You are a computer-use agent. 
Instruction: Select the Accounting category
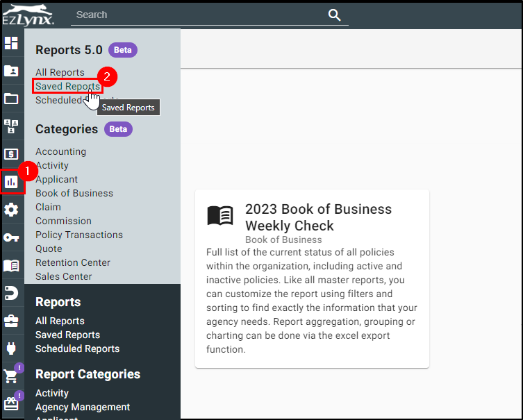point(60,151)
